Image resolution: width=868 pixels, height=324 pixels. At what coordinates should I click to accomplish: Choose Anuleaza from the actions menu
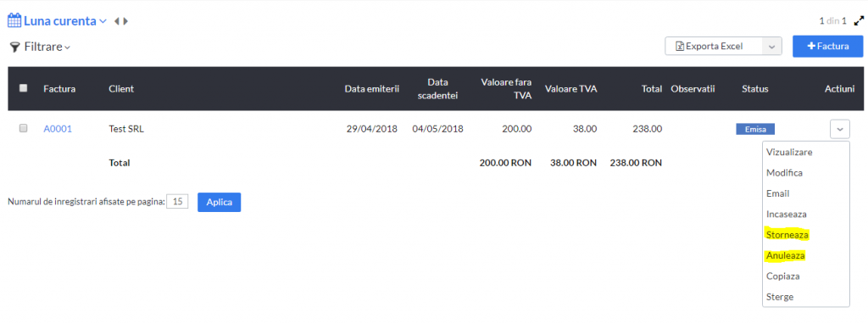click(786, 255)
